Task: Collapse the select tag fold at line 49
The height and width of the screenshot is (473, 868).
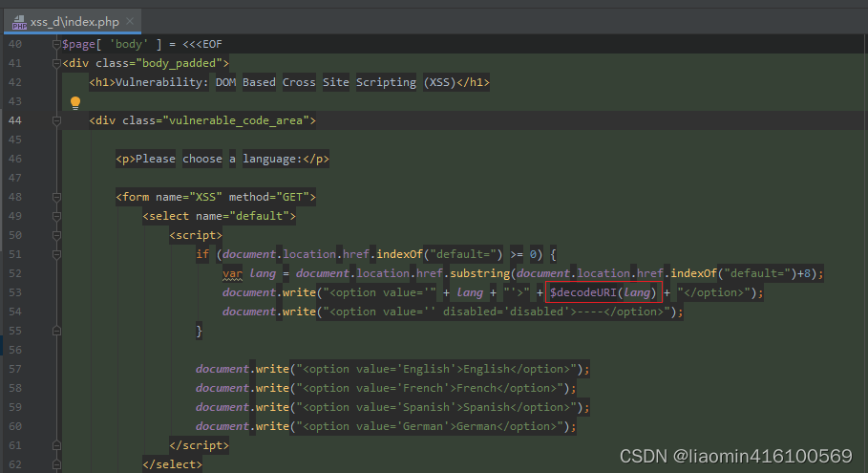Action: click(x=56, y=216)
